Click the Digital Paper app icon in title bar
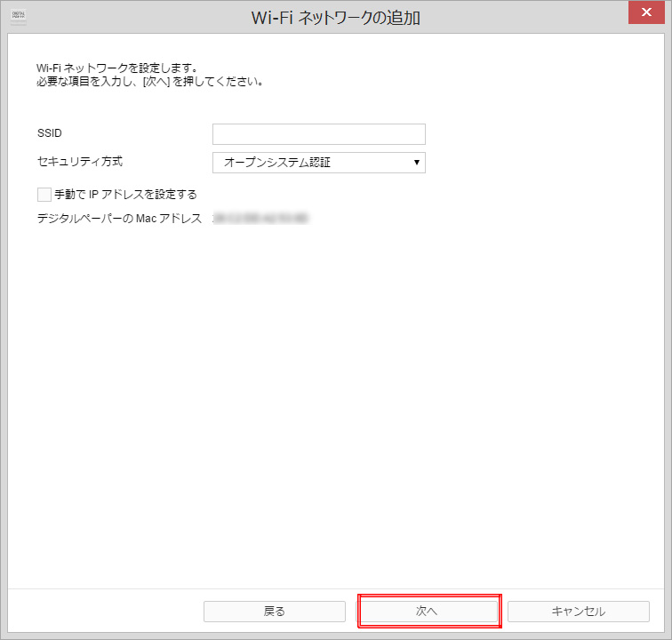The height and width of the screenshot is (640, 672). (18, 15)
